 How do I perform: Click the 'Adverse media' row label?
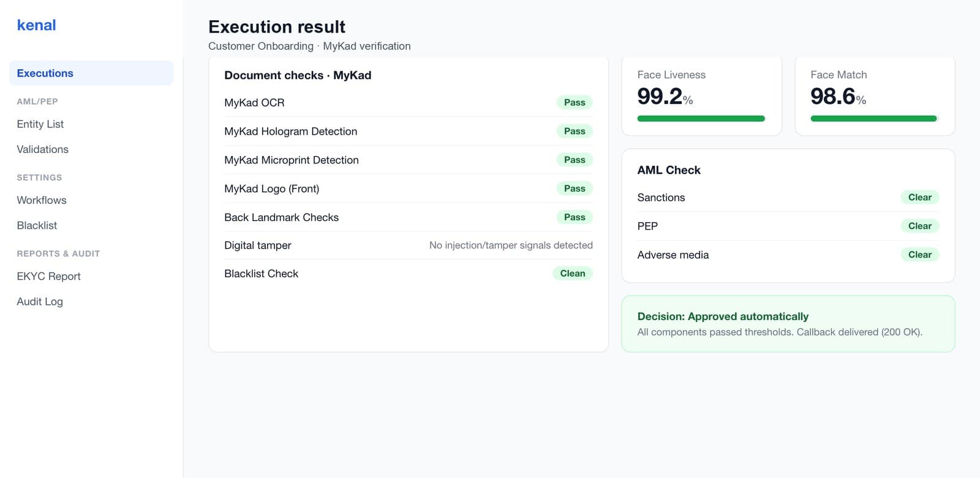pyautogui.click(x=673, y=255)
